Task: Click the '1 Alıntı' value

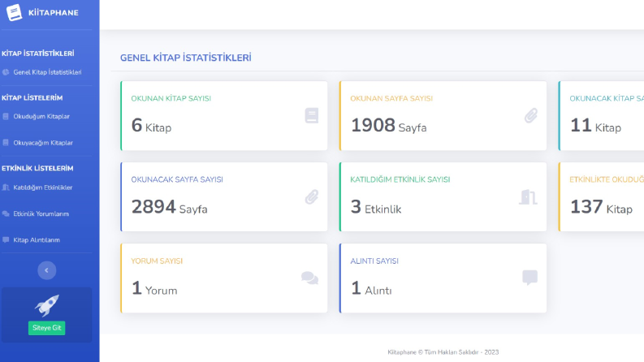Action: pos(371,288)
